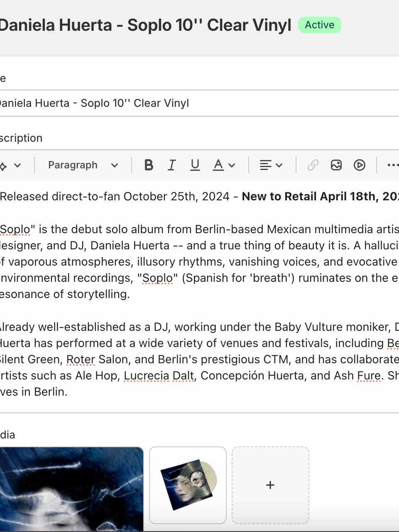Select the vinyl record product thumbnail
This screenshot has width=399, height=532.
188,485
